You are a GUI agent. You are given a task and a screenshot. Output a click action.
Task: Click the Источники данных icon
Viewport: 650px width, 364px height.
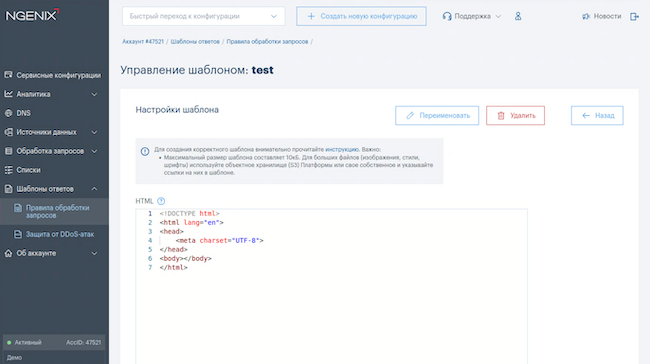pos(8,132)
